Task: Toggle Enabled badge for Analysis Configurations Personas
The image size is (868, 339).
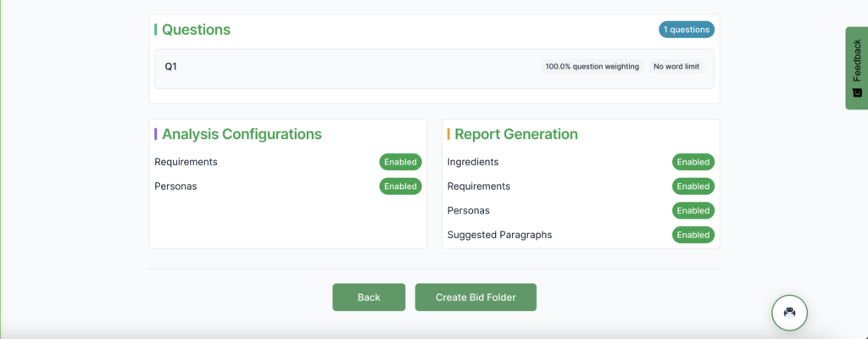Action: 400,186
